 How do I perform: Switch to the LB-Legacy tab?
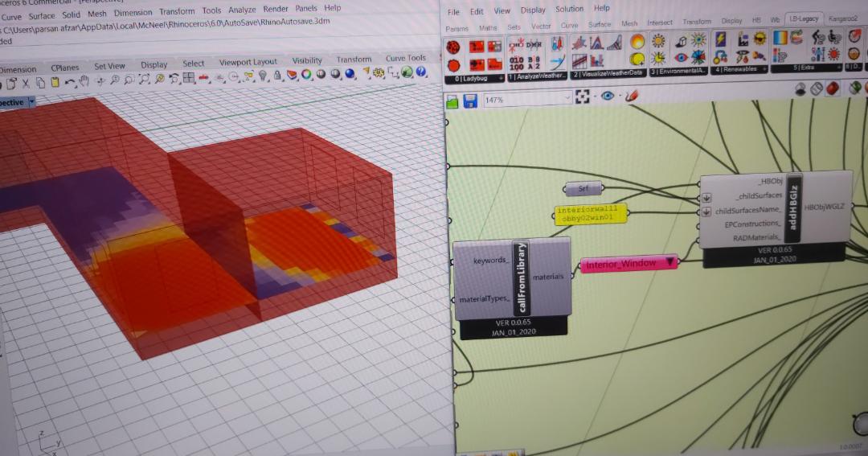coord(804,18)
